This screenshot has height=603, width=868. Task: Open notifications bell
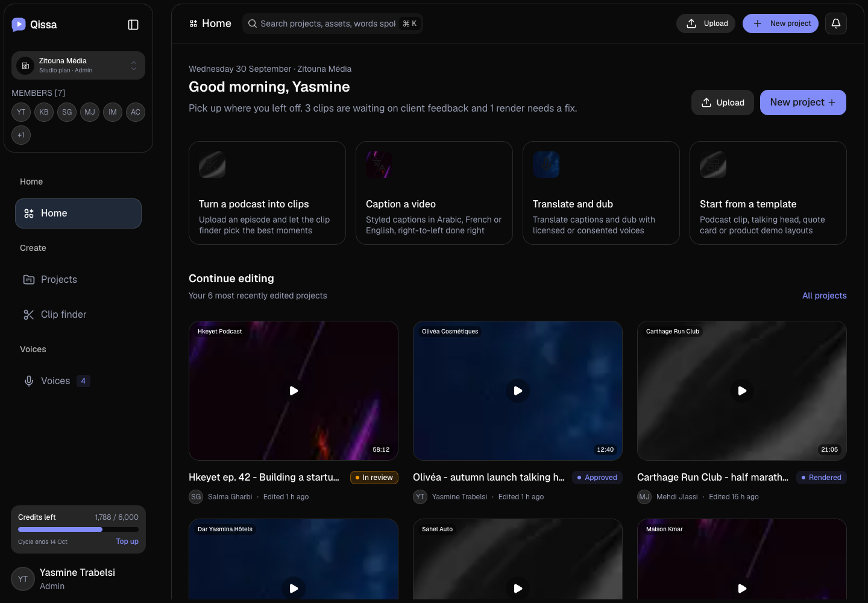pos(836,24)
